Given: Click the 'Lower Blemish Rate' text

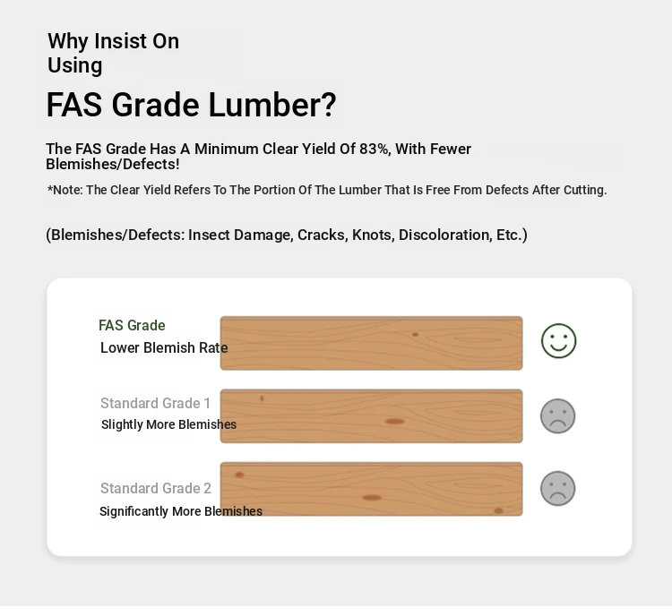Looking at the screenshot, I should pos(164,347).
